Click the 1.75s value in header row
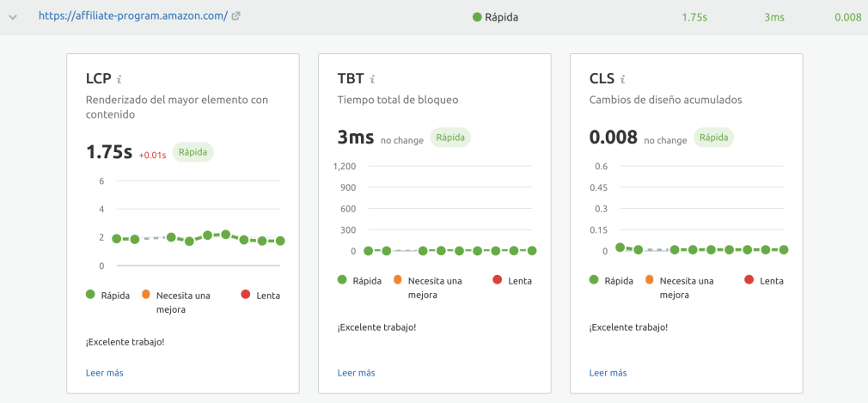The width and height of the screenshot is (868, 403). (694, 17)
